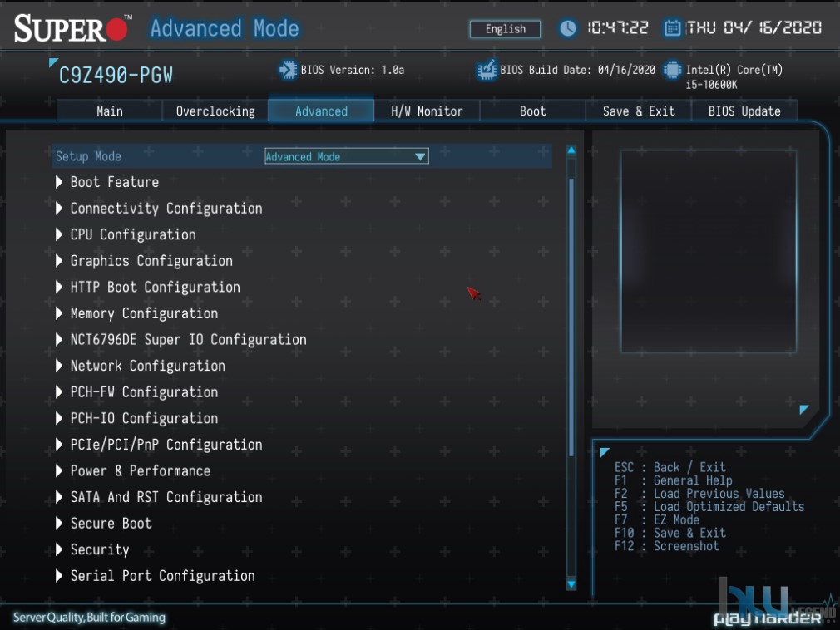Viewport: 840px width, 630px height.
Task: Click the F12 Screenshot hint
Action: (667, 546)
